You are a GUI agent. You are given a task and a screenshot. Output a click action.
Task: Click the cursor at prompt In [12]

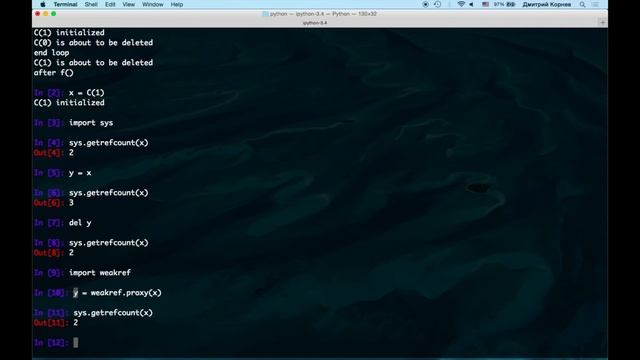pyautogui.click(x=76, y=342)
